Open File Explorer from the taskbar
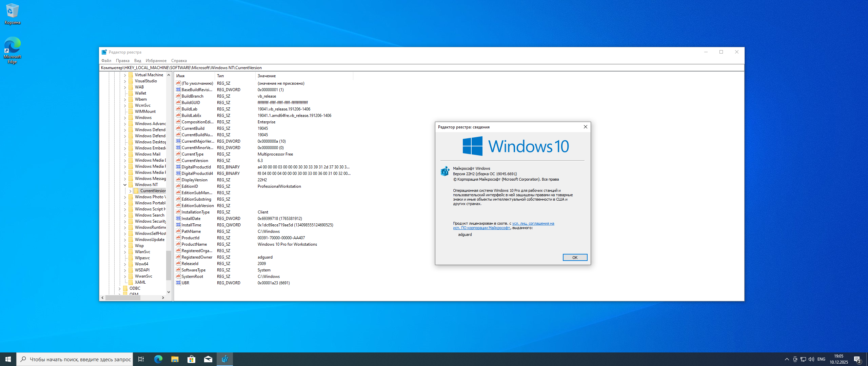Screen dimensions: 868x366 [x=175, y=359]
